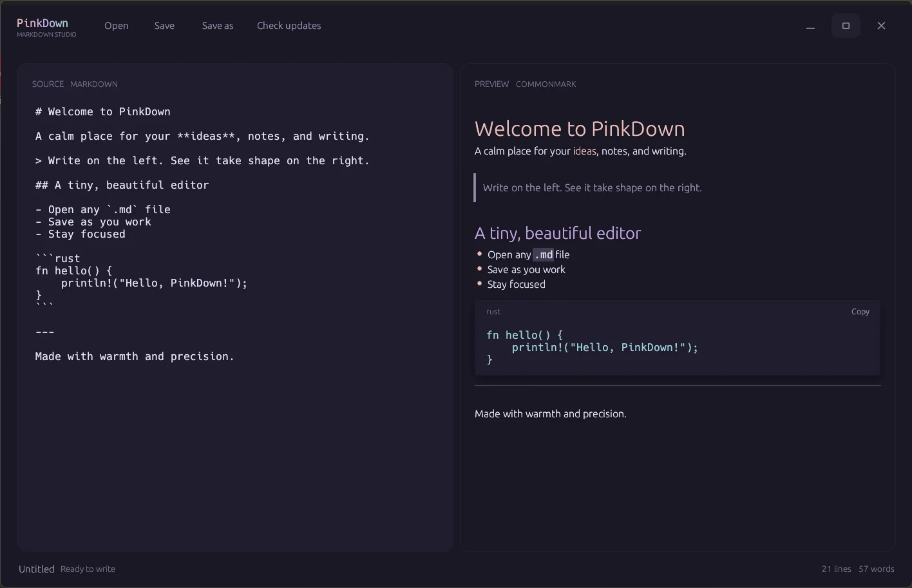Maximize the PinkDown window
This screenshot has width=912, height=588.
pos(846,26)
